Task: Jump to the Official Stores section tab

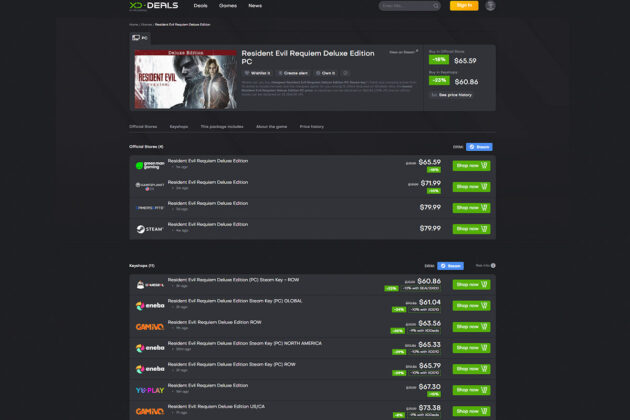Action: tap(143, 127)
